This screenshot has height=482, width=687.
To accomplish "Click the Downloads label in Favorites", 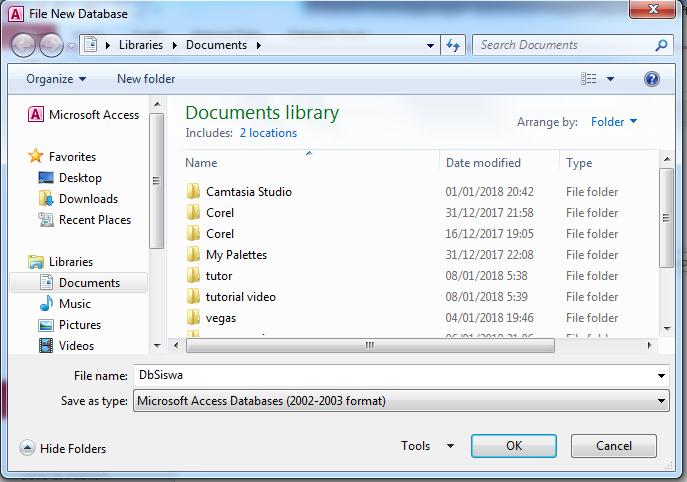I will (x=89, y=199).
